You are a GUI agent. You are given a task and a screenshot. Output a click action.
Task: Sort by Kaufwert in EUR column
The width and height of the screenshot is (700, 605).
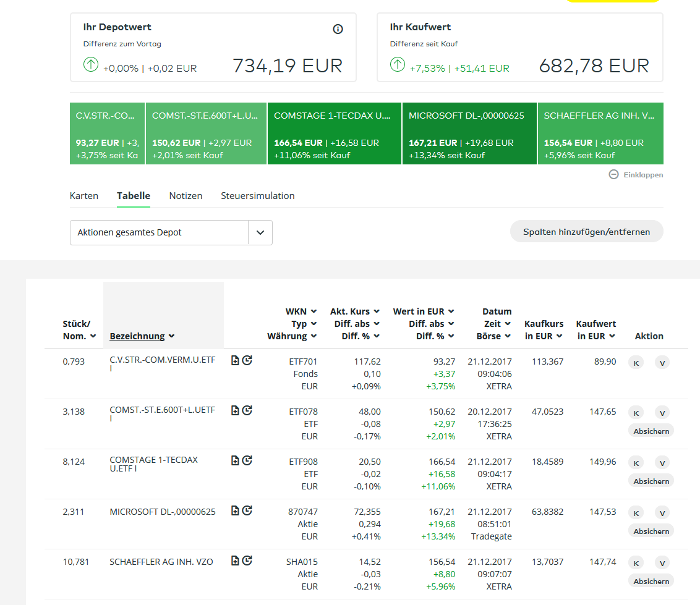pos(595,330)
